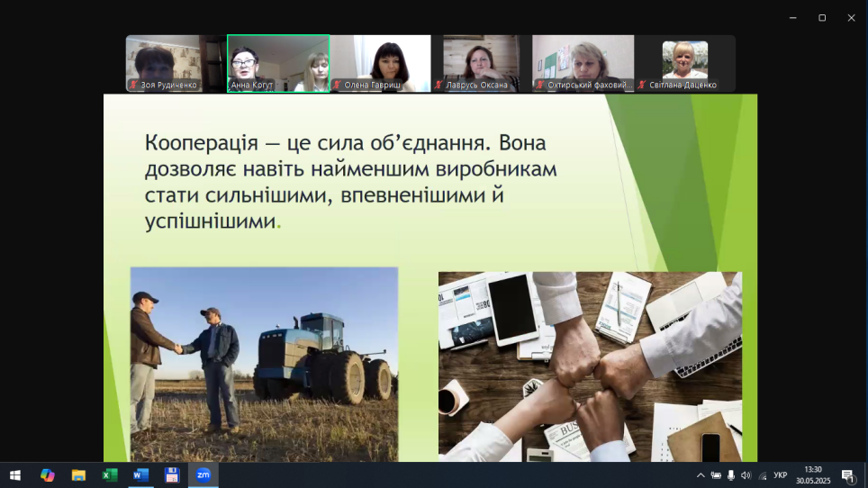Open the network status tray icon

coord(762,474)
